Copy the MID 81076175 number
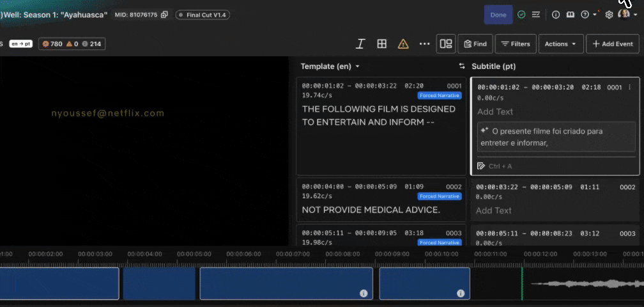644x307 pixels. (x=164, y=15)
